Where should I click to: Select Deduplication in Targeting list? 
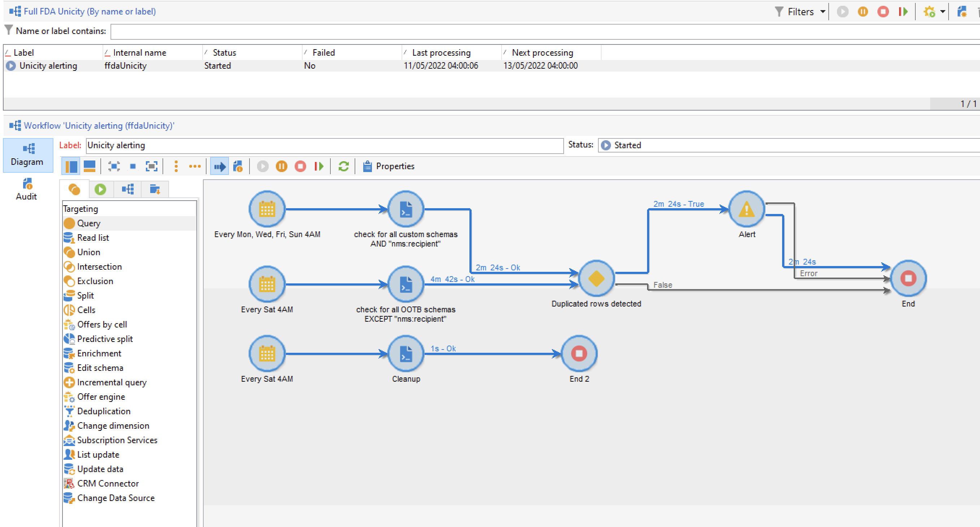[x=104, y=411]
